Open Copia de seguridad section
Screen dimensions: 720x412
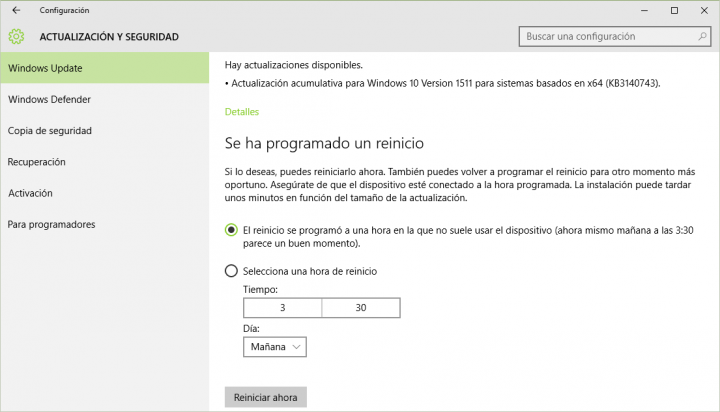pyautogui.click(x=105, y=130)
